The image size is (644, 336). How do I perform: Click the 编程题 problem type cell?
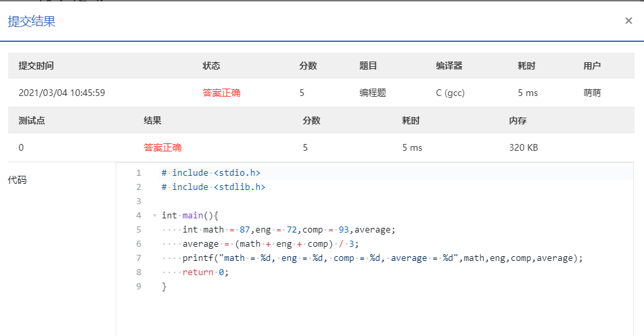point(373,93)
